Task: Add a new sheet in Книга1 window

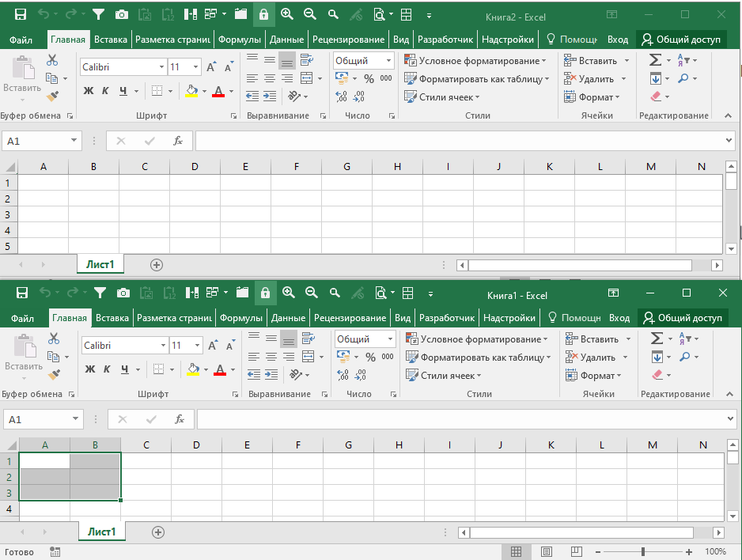Action: [158, 532]
